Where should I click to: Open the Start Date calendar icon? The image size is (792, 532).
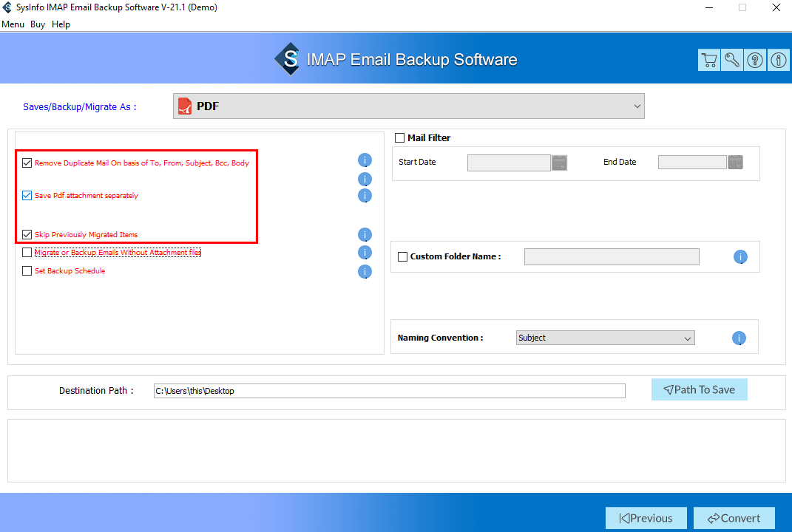pyautogui.click(x=559, y=163)
